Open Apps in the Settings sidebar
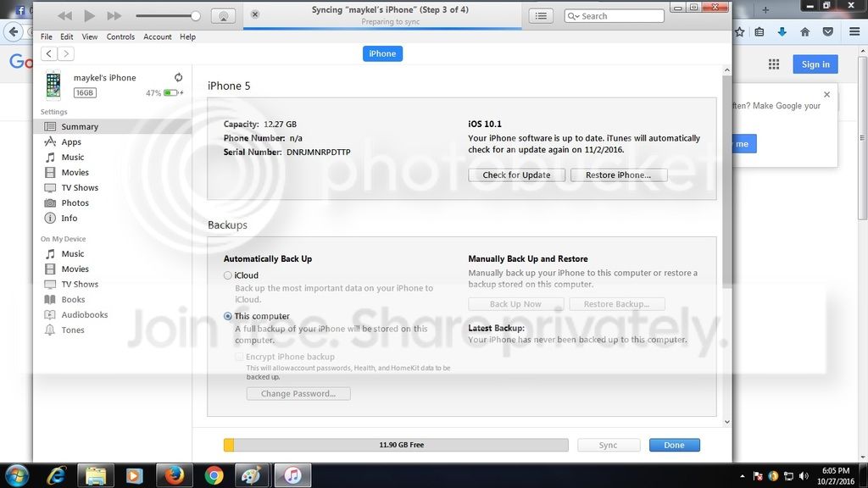The width and height of the screenshot is (868, 488). pos(71,142)
